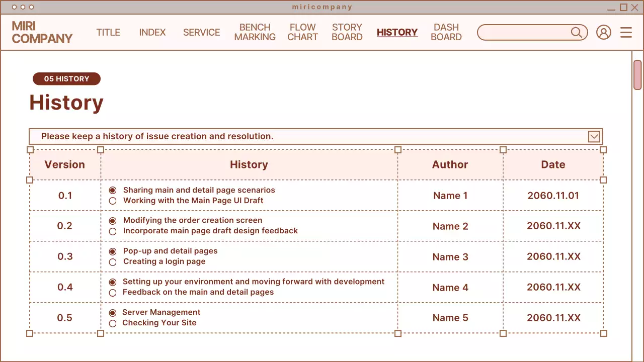Click the maximize window square icon
Screen dimensions: 644x362
(x=623, y=7)
